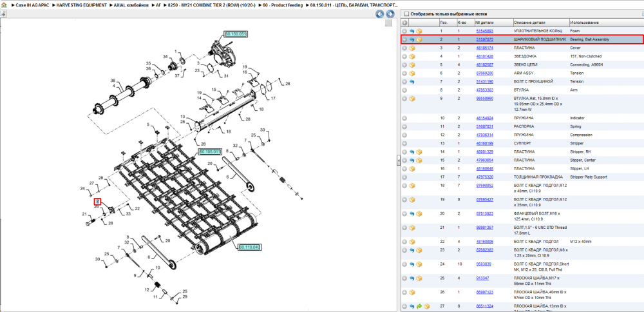The width and height of the screenshot is (644, 312).
Task: Collapse the panel splitter handle between the panes
Action: (x=399, y=161)
